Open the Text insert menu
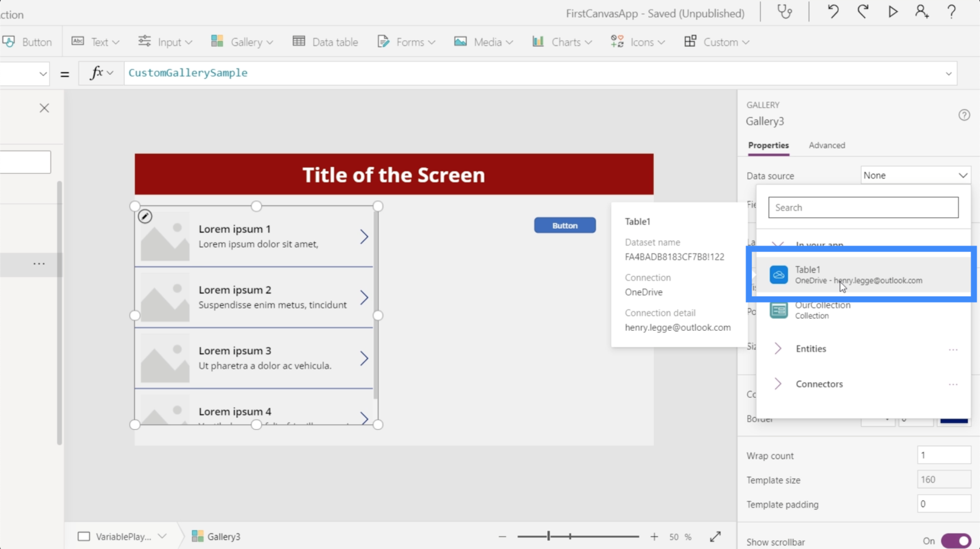The width and height of the screenshot is (980, 549). coord(95,42)
